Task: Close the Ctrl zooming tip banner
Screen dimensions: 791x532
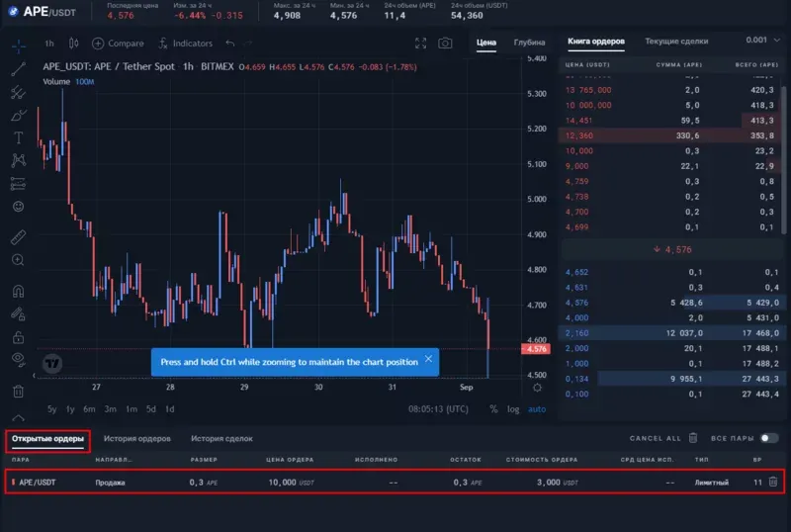Action: 428,359
